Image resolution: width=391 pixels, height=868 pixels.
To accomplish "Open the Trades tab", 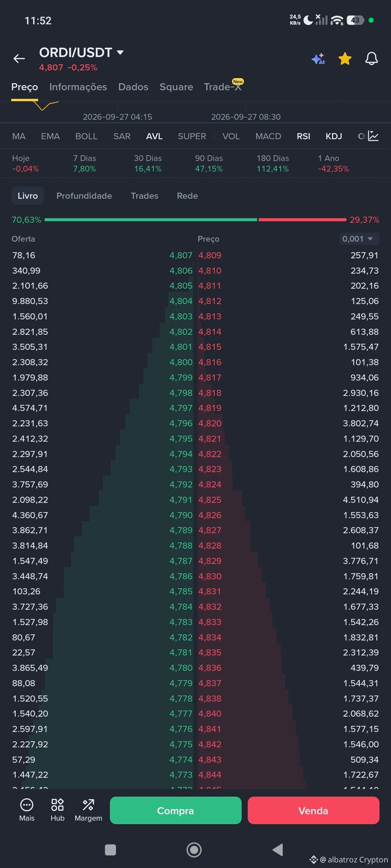I will (x=145, y=196).
